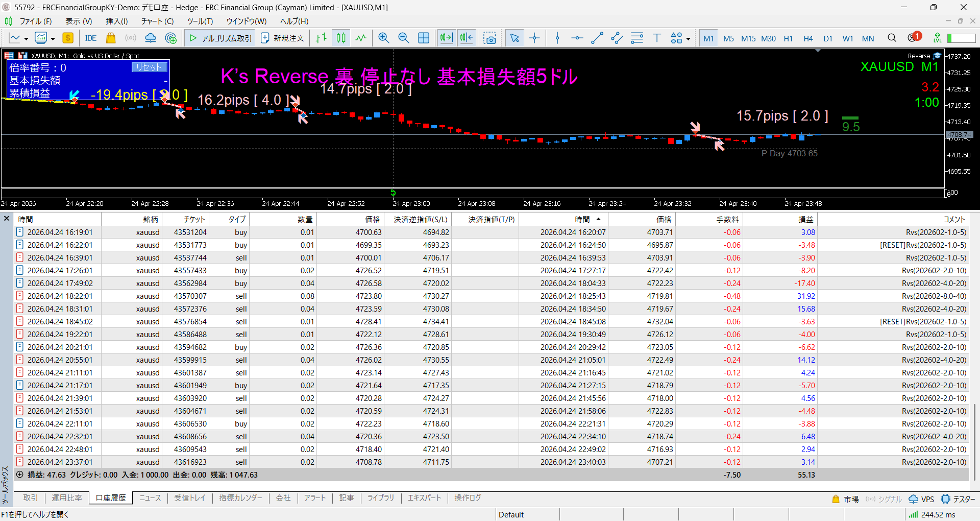This screenshot has height=521, width=980.
Task: Expand the chart type dropdown arrow
Action: tap(26, 39)
